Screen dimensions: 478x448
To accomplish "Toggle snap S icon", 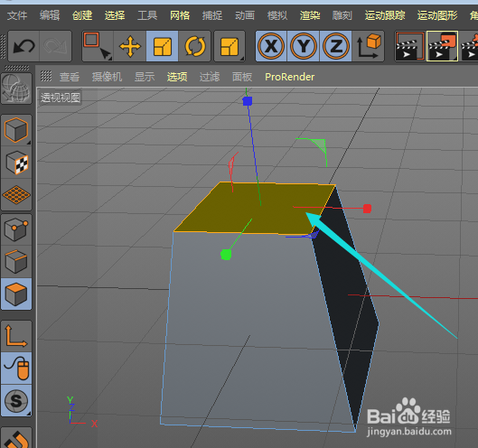I will click(16, 400).
